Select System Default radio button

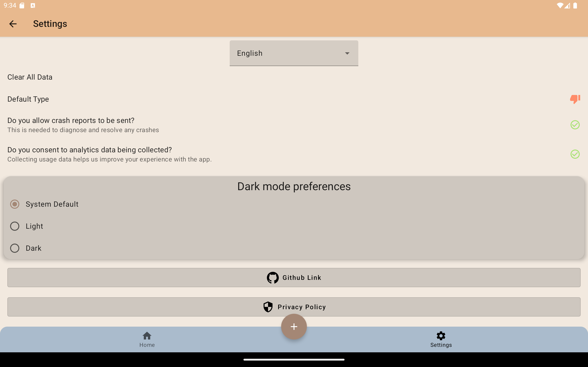tap(15, 204)
